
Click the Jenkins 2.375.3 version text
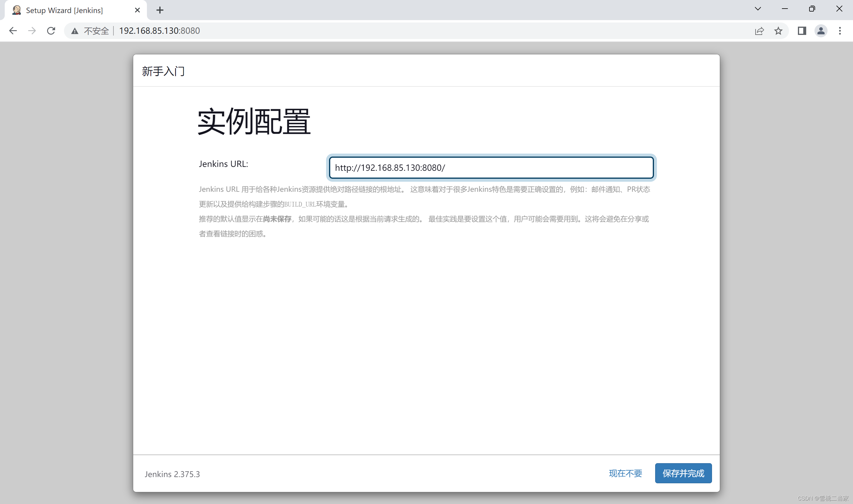click(172, 474)
